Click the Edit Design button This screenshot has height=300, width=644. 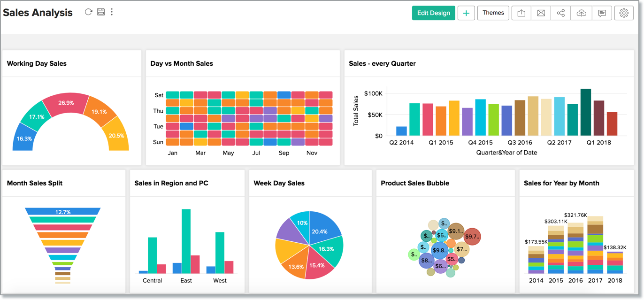tap(434, 13)
